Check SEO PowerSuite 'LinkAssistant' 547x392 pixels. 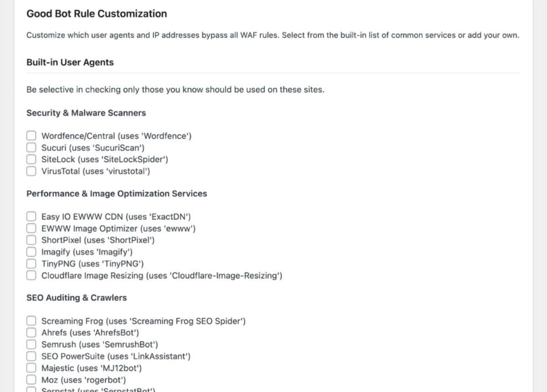pyautogui.click(x=31, y=356)
